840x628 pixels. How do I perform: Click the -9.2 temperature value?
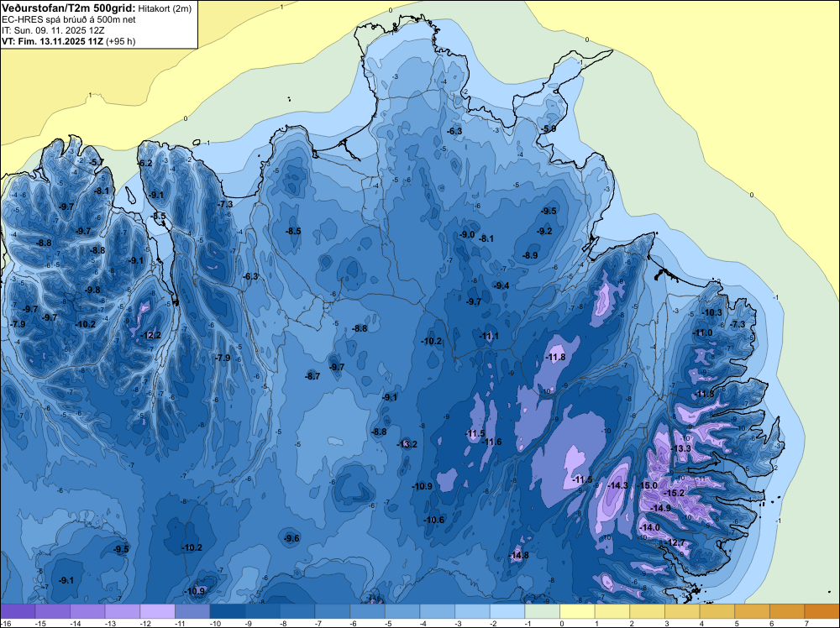click(x=544, y=231)
